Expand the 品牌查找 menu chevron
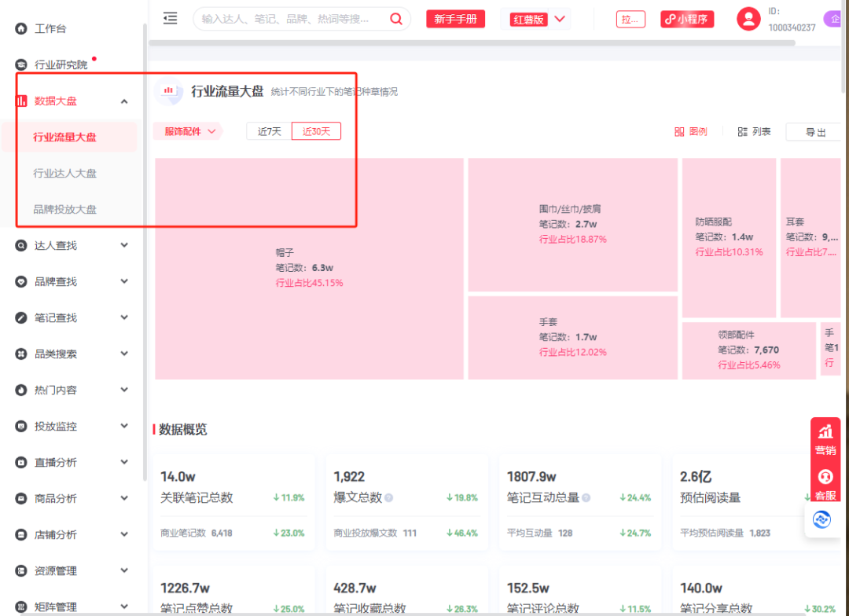Viewport: 849px width, 616px height. pos(124,281)
